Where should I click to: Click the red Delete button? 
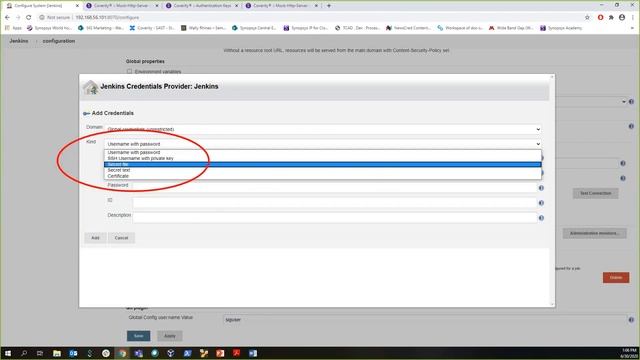pyautogui.click(x=616, y=278)
